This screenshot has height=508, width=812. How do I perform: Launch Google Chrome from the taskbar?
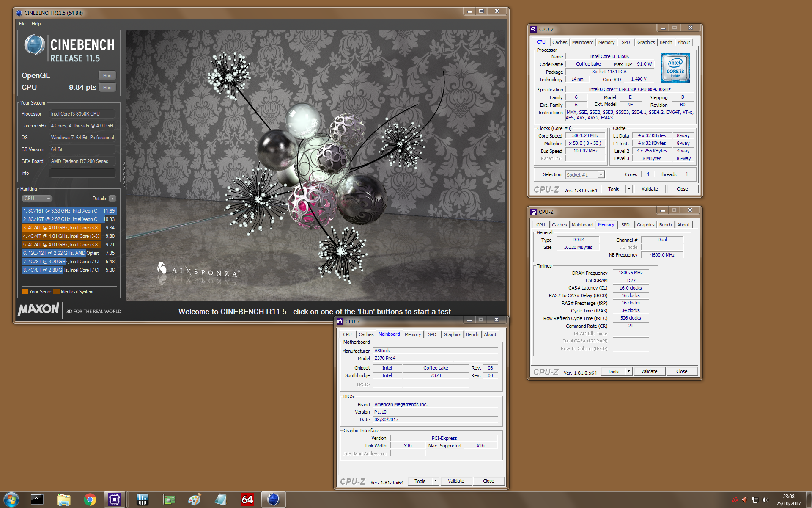click(90, 500)
